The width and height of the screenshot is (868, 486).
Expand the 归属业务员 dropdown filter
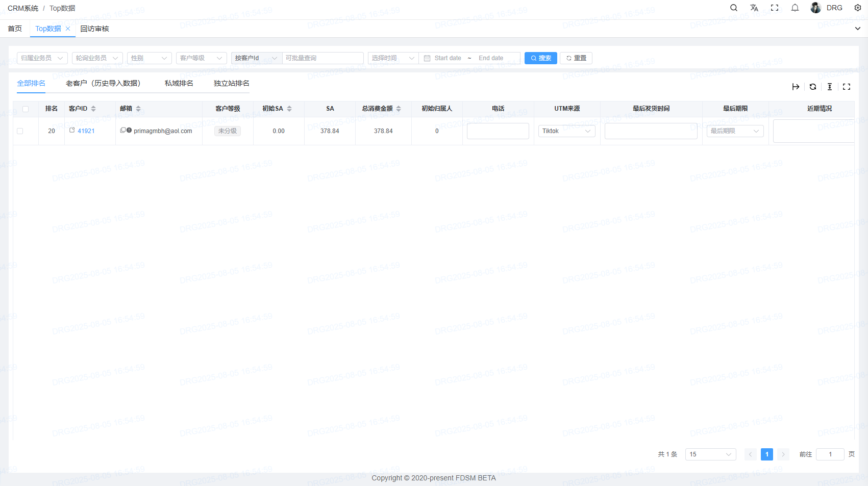[x=42, y=58]
